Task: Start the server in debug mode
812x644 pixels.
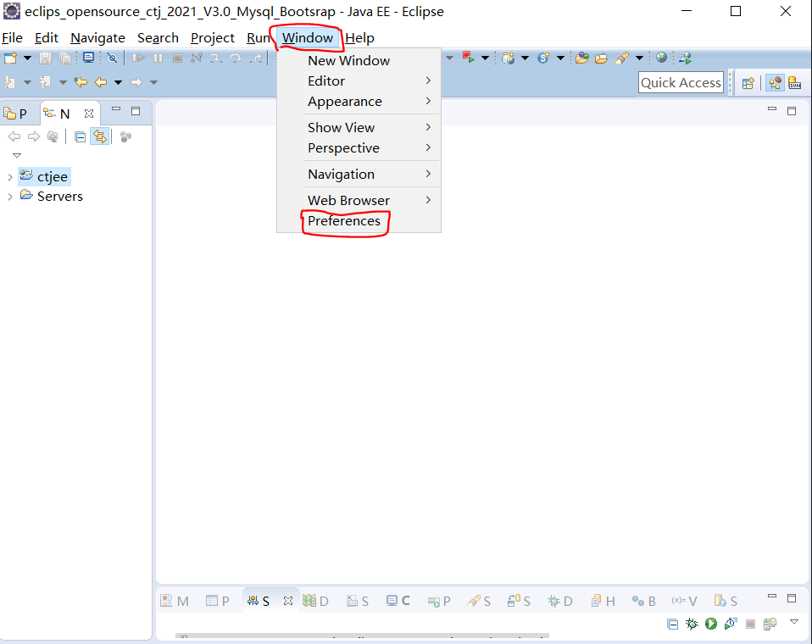Action: coord(692,624)
